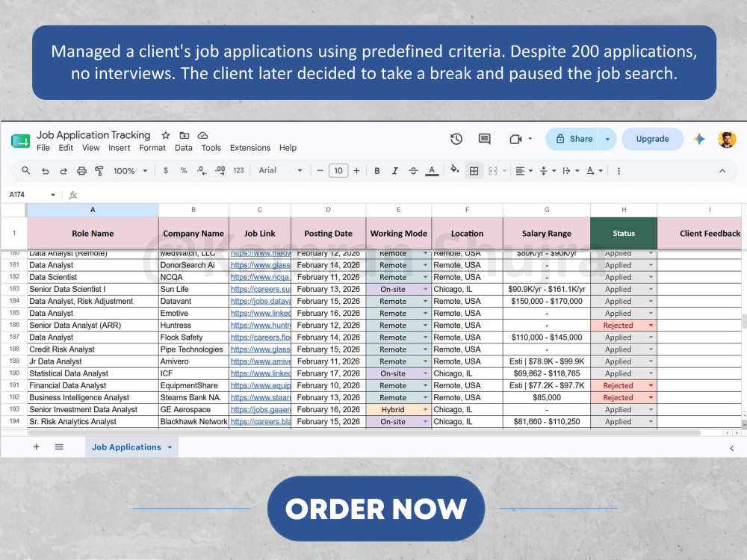Open the all sheets list
Viewport: 747px width, 560px height.
(x=59, y=447)
